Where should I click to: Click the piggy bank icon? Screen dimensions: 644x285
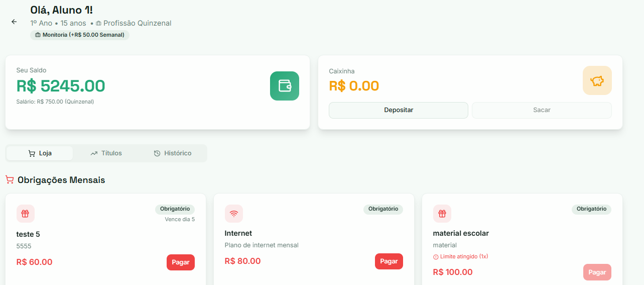tap(597, 80)
